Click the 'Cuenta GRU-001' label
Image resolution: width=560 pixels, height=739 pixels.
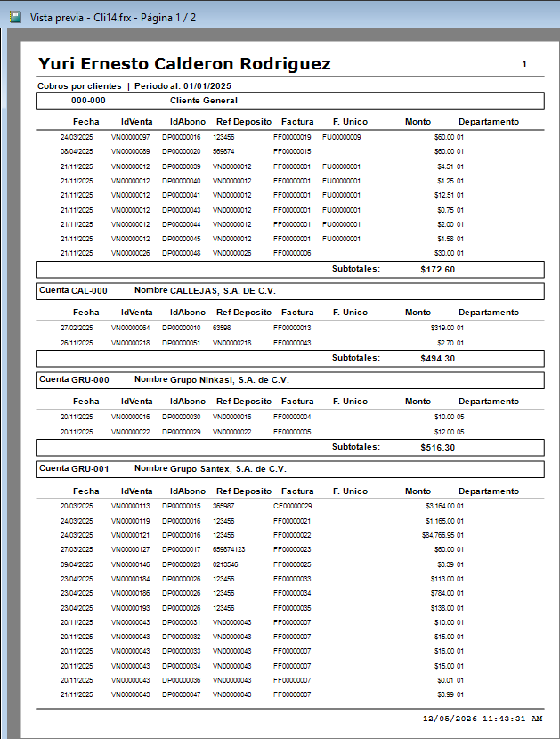(74, 469)
